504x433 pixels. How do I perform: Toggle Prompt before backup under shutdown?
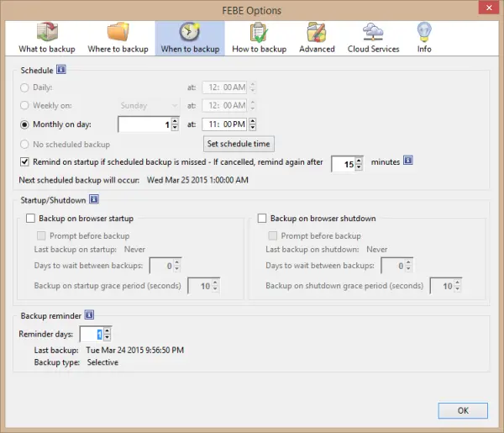coord(272,235)
